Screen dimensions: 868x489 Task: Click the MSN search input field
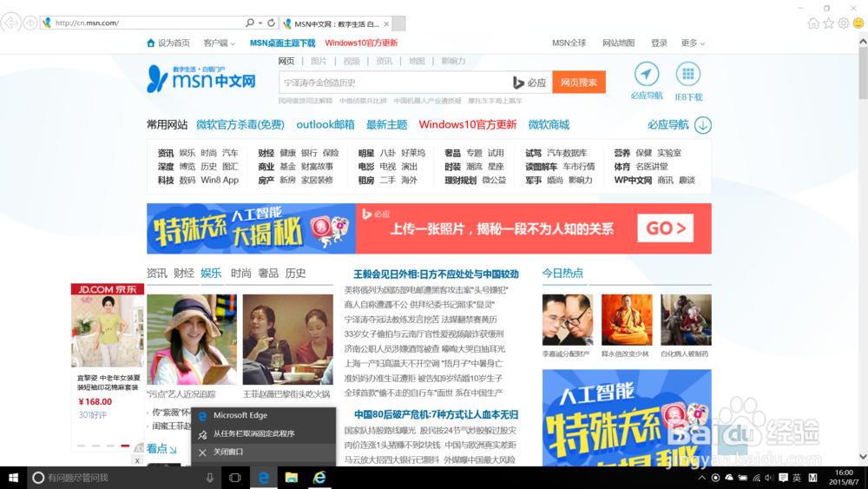(x=394, y=83)
